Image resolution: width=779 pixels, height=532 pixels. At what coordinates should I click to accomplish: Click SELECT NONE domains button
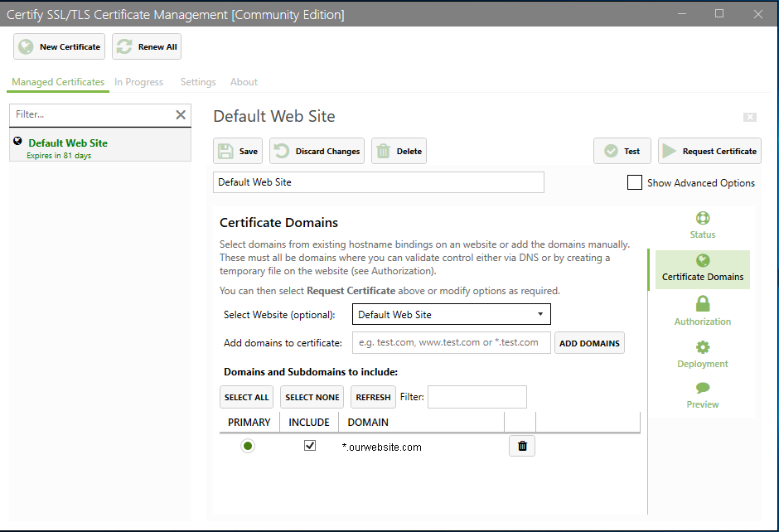tap(312, 398)
